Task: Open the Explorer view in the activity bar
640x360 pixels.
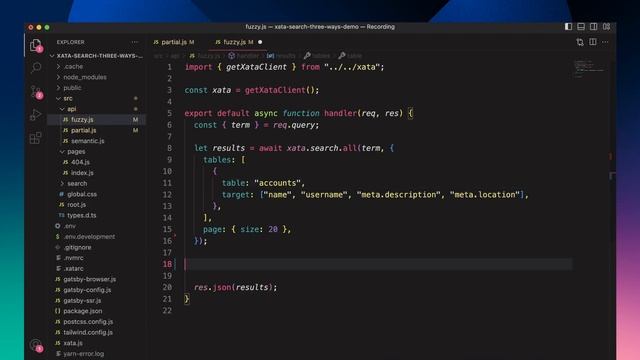Action: tap(36, 45)
